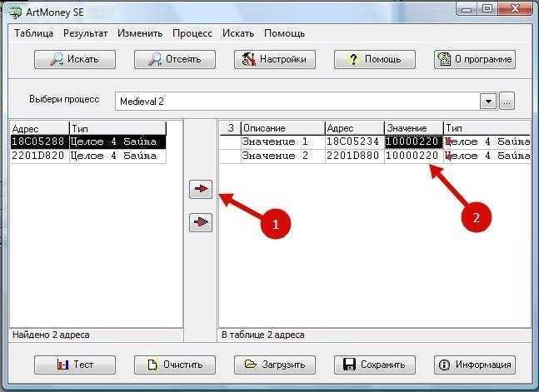Click type cell of Значение 1 row

coord(487,141)
